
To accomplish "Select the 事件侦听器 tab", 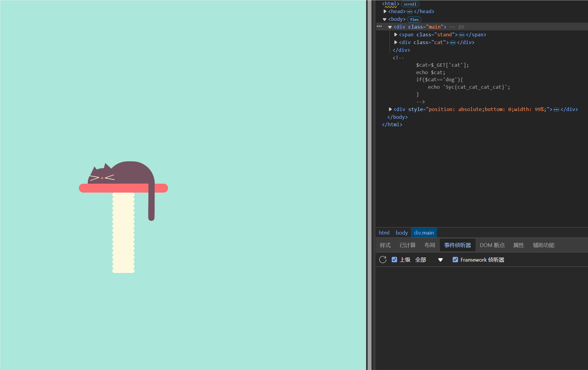I will click(x=457, y=245).
